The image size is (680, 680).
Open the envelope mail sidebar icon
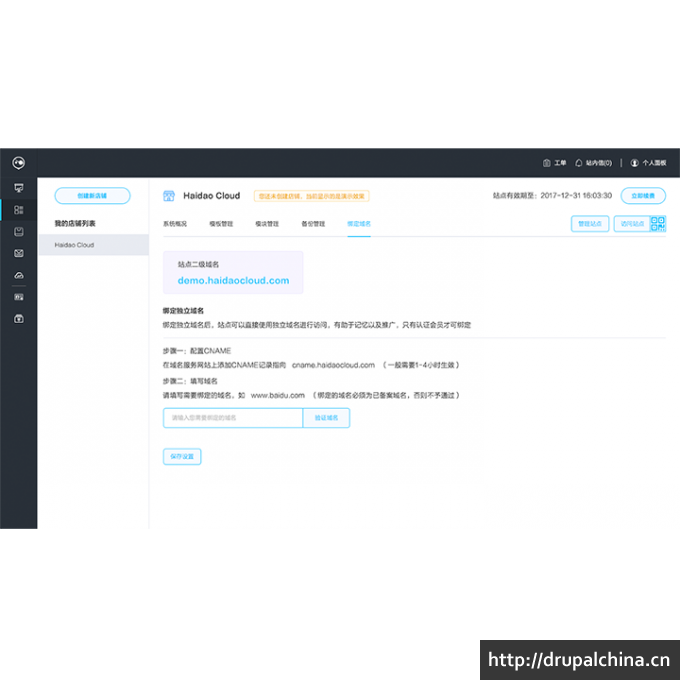pyautogui.click(x=19, y=253)
